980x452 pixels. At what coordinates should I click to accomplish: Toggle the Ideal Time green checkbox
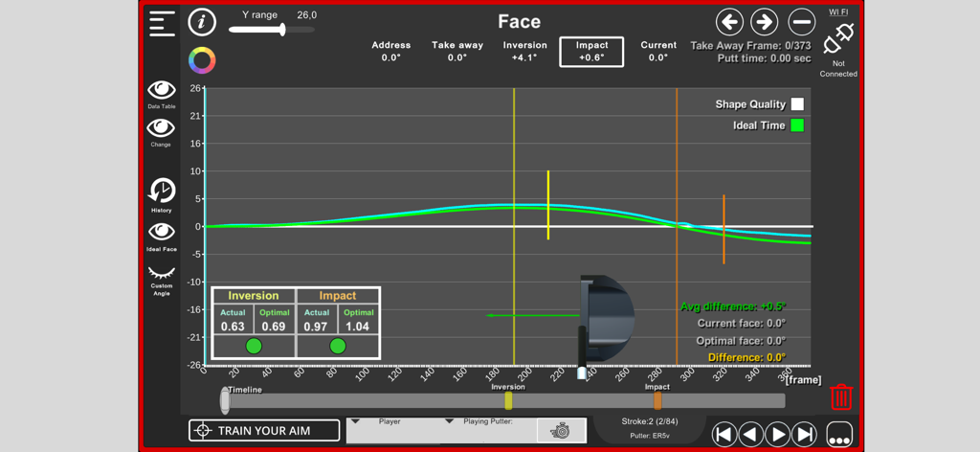tap(797, 125)
